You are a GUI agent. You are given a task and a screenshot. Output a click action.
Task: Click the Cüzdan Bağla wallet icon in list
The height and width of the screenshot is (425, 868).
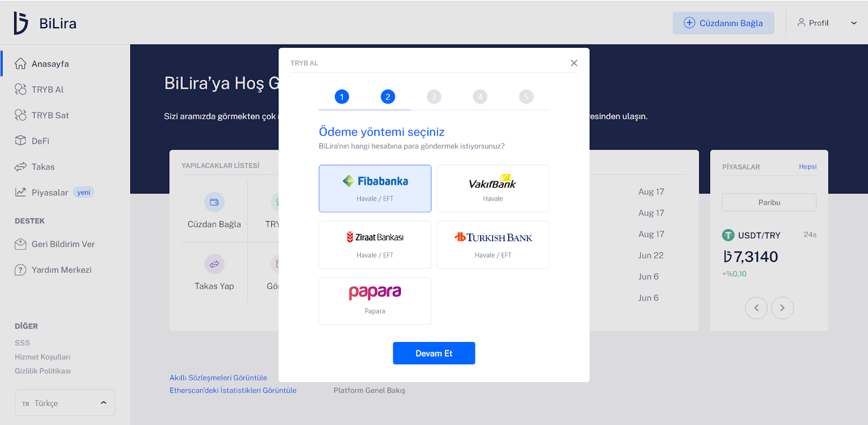click(214, 202)
